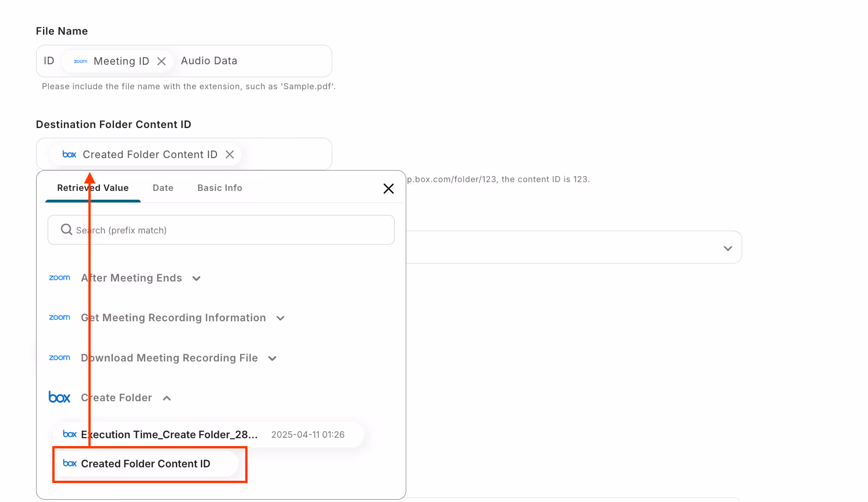Click the Get Meeting Recording Information label
Viewport: 868px width, 502px height.
[x=174, y=318]
